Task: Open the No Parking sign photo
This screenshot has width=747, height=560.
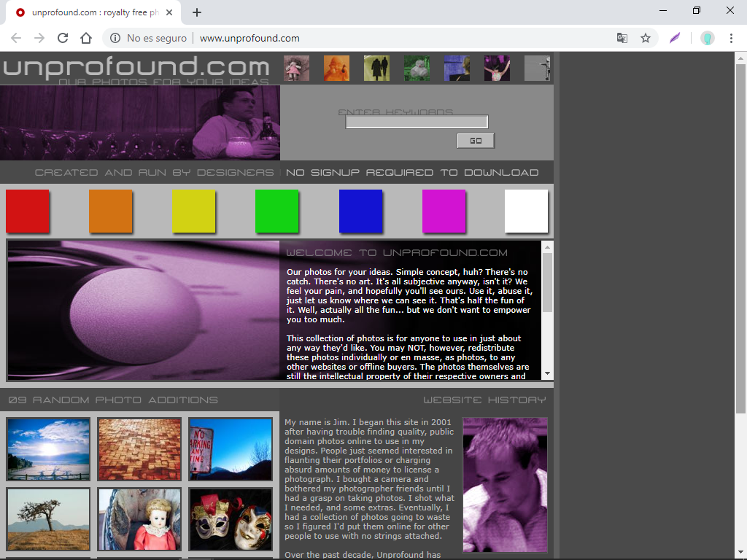Action: [x=231, y=449]
